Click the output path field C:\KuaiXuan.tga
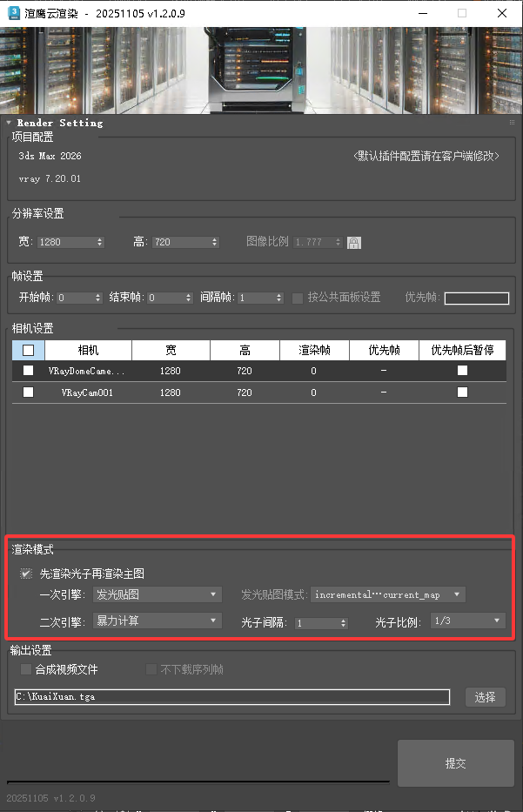This screenshot has width=523, height=812. 232,696
